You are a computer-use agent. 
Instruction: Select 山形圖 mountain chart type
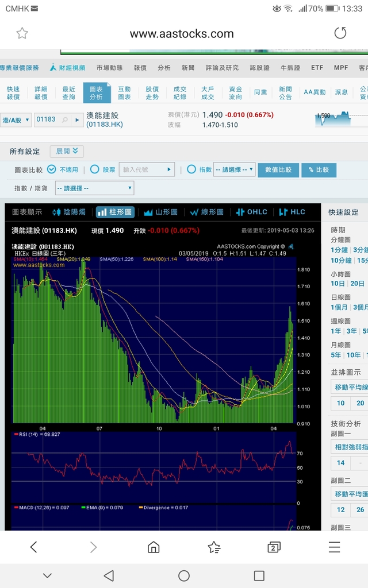tap(161, 212)
